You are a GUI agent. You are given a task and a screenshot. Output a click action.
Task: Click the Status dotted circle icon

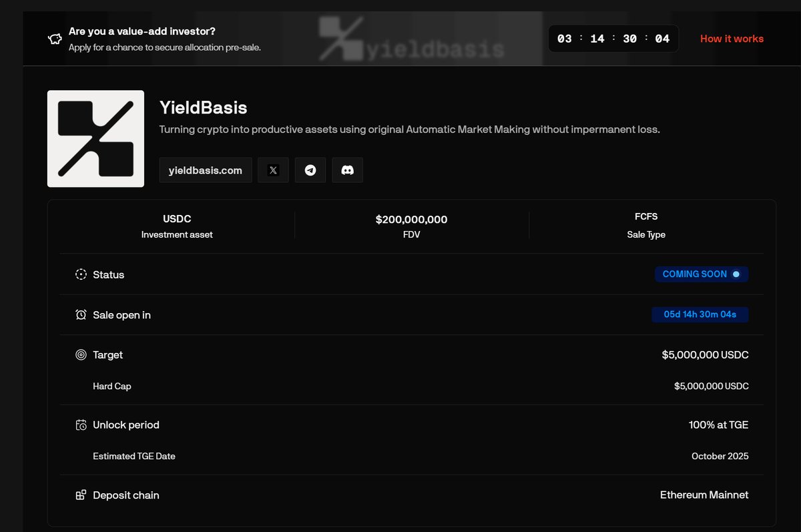click(81, 274)
